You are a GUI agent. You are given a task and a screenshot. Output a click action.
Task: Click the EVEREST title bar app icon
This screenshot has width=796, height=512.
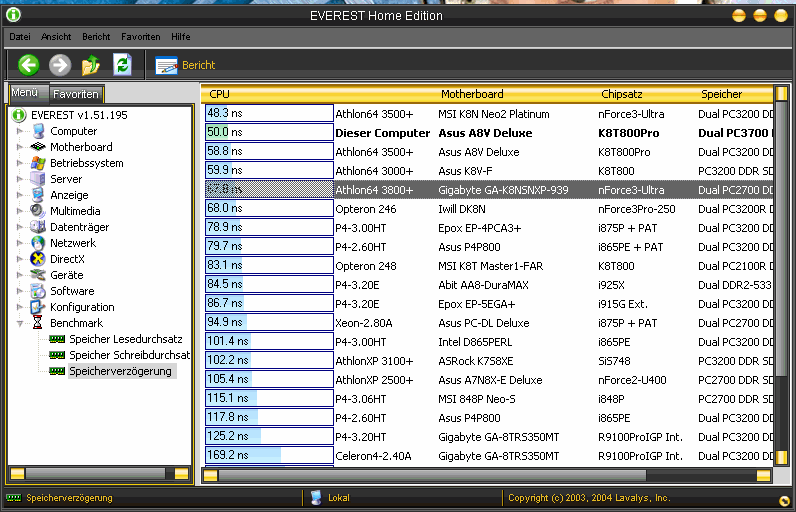click(x=13, y=15)
